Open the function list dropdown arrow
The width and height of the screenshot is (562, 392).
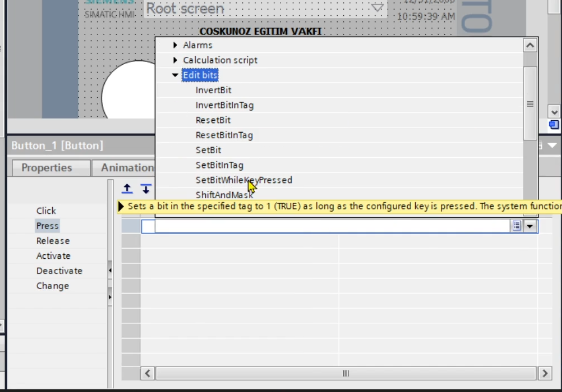[x=530, y=226]
